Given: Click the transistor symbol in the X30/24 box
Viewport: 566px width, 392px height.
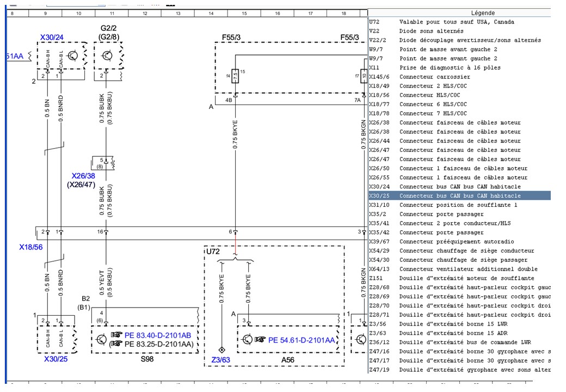Looking at the screenshot, I should click(72, 56).
